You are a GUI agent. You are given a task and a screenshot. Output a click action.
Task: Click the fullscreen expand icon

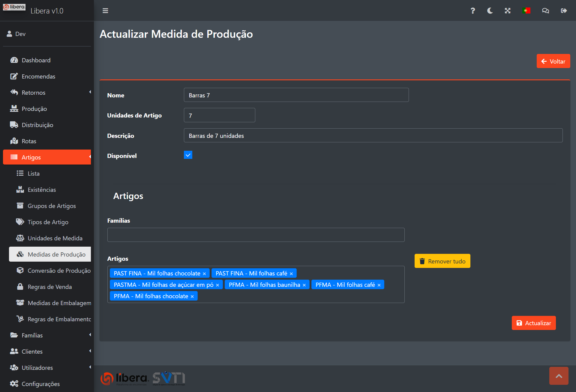(x=508, y=11)
